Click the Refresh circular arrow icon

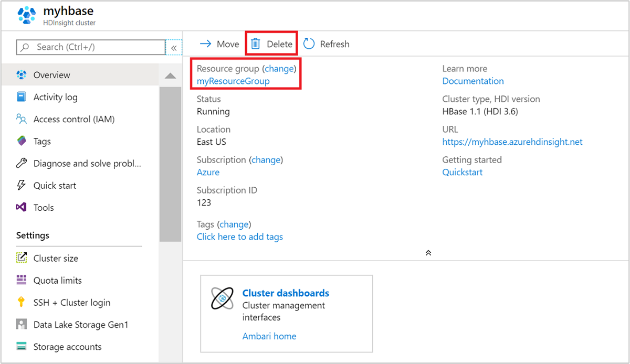(309, 44)
